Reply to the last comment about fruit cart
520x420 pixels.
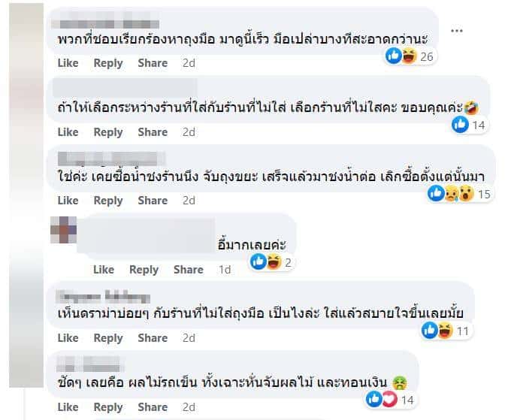pyautogui.click(x=108, y=407)
